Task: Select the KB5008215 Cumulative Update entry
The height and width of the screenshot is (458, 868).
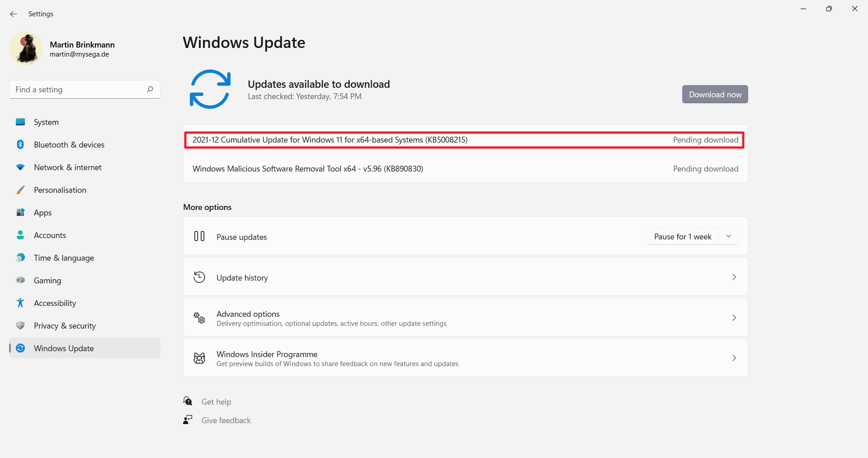Action: [x=465, y=140]
